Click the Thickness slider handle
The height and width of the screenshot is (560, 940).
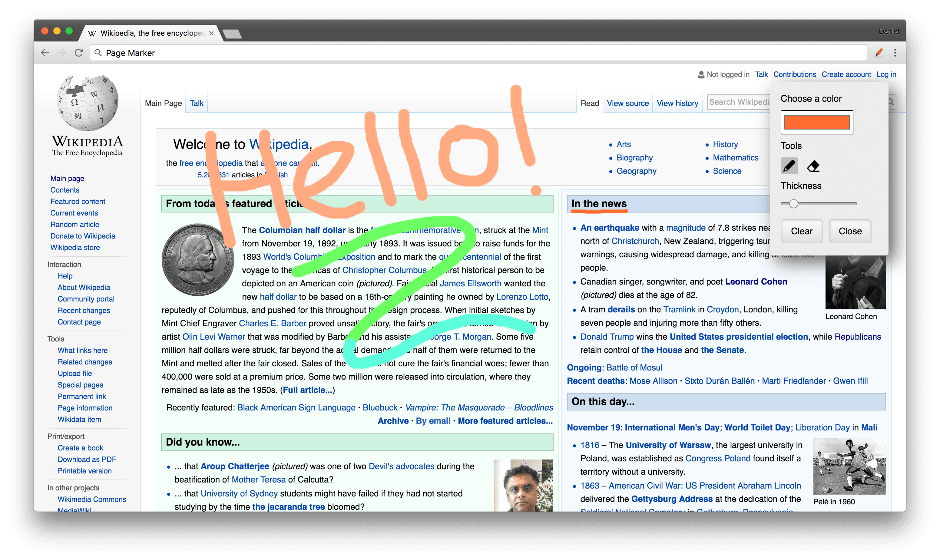793,204
